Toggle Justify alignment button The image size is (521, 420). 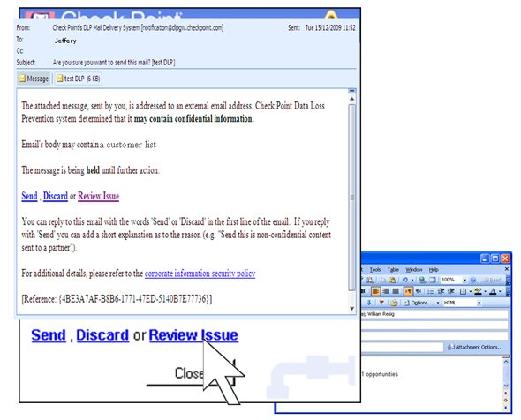tap(396, 291)
